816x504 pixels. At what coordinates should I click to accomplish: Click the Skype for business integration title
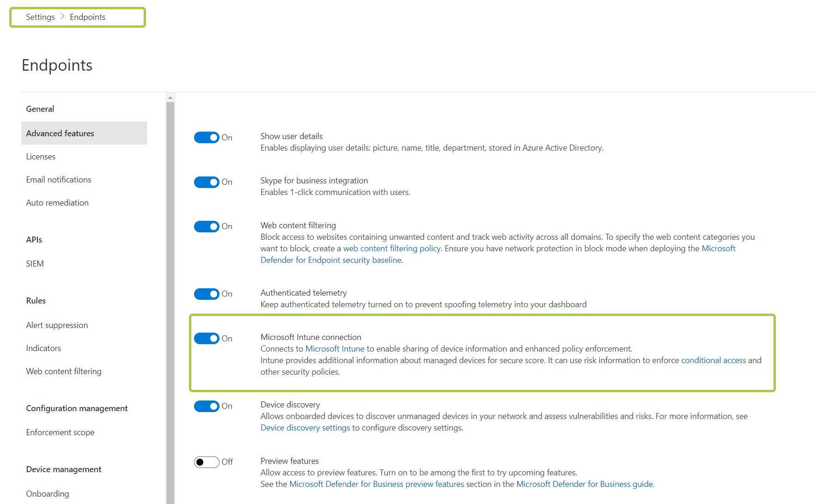(x=314, y=181)
